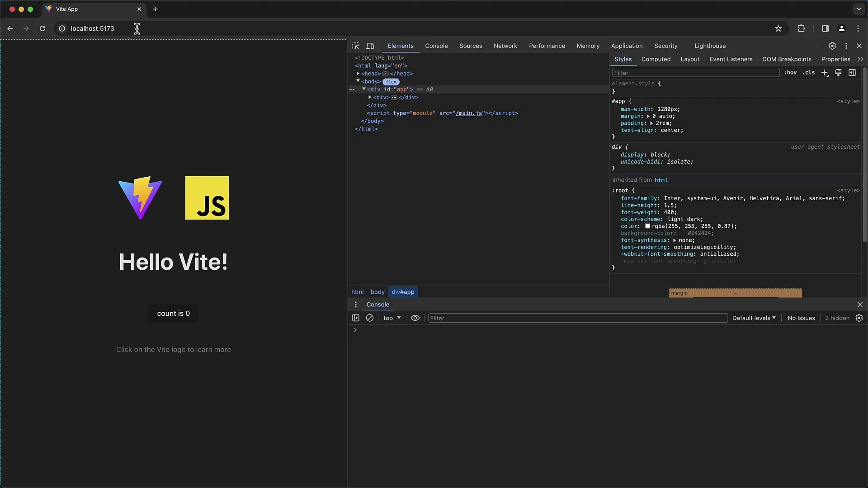Expand the padding shorthand triangle
This screenshot has width=868, height=488.
651,123
